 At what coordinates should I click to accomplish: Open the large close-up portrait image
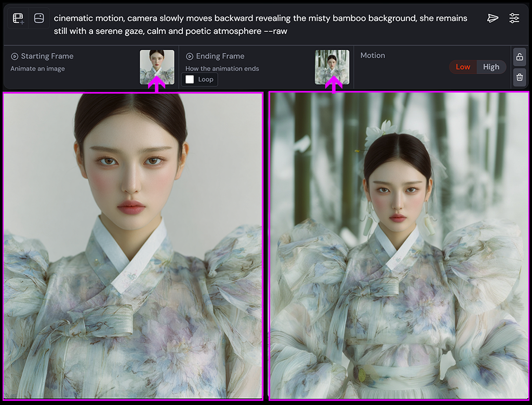point(133,246)
